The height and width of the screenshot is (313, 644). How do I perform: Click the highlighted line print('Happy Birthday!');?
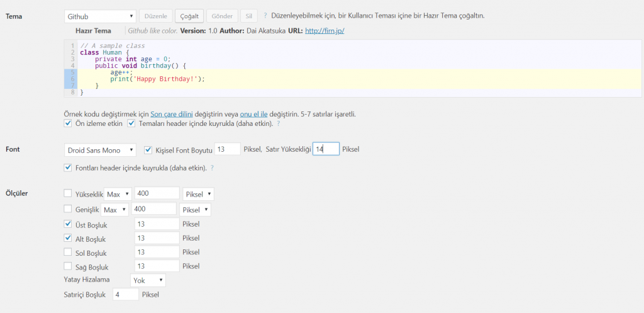157,79
